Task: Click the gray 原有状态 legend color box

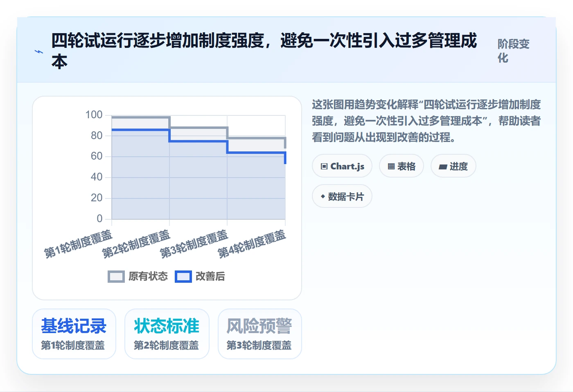Action: (x=116, y=277)
